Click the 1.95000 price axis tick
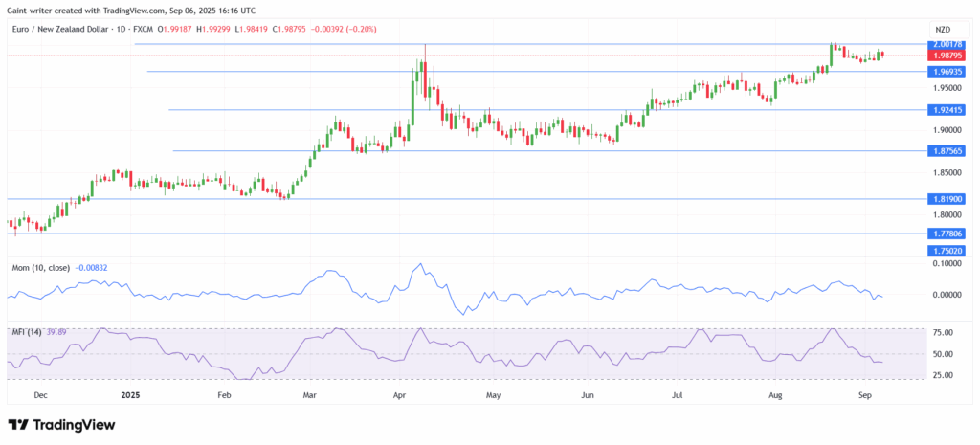 click(947, 88)
